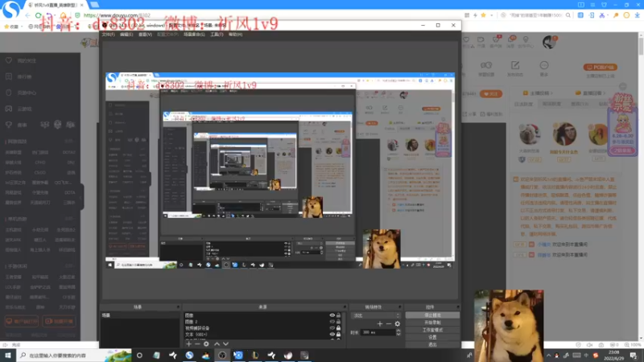This screenshot has width=644, height=362.
Task: Open OBS 帮助(H) menu
Action: pyautogui.click(x=235, y=35)
